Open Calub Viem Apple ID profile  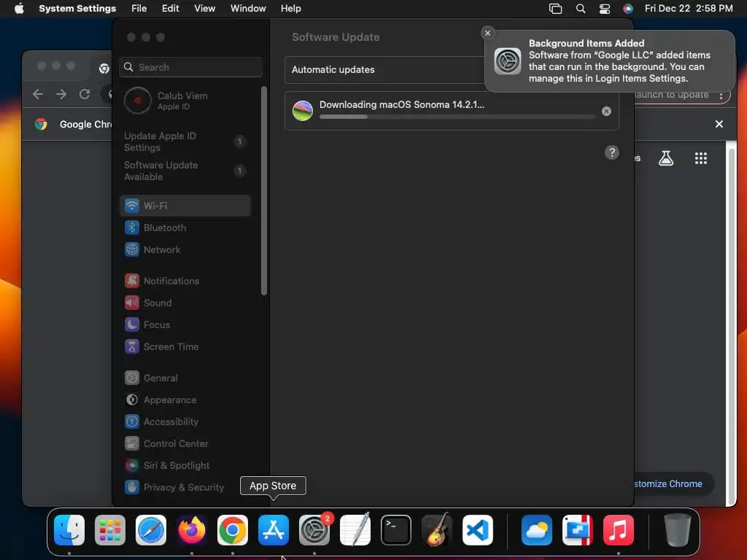(x=185, y=101)
